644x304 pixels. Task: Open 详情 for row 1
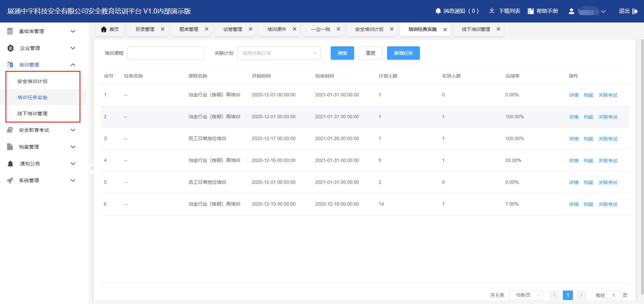tap(574, 95)
